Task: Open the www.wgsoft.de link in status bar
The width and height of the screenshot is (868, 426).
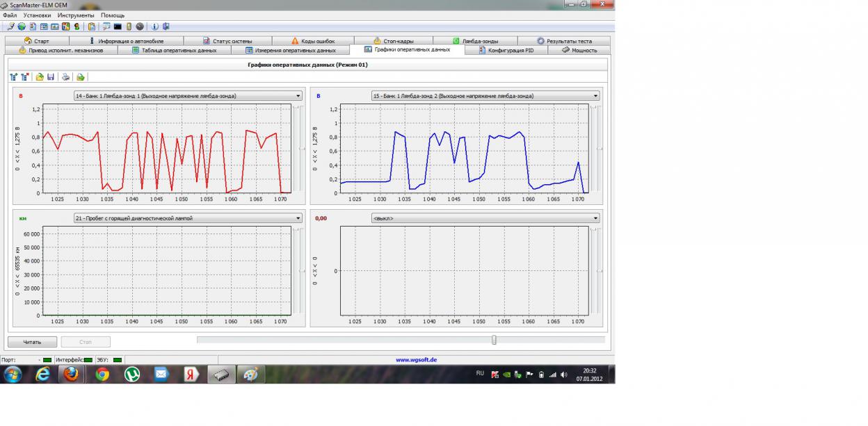Action: pos(416,360)
